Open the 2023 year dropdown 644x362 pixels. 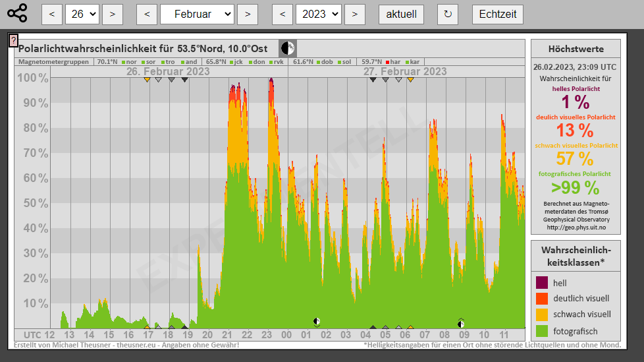319,15
